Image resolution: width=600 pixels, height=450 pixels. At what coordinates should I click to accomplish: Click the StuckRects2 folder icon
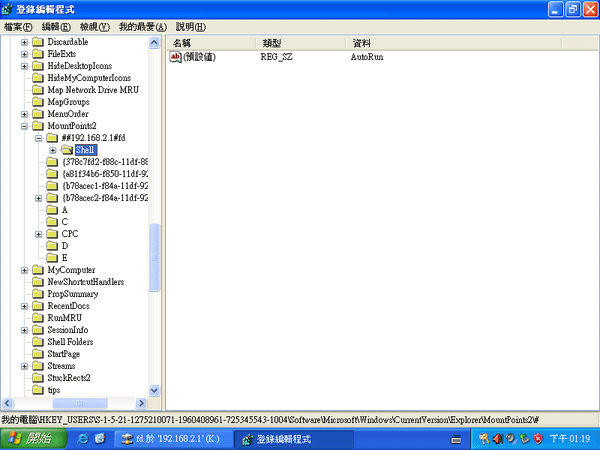coord(38,378)
